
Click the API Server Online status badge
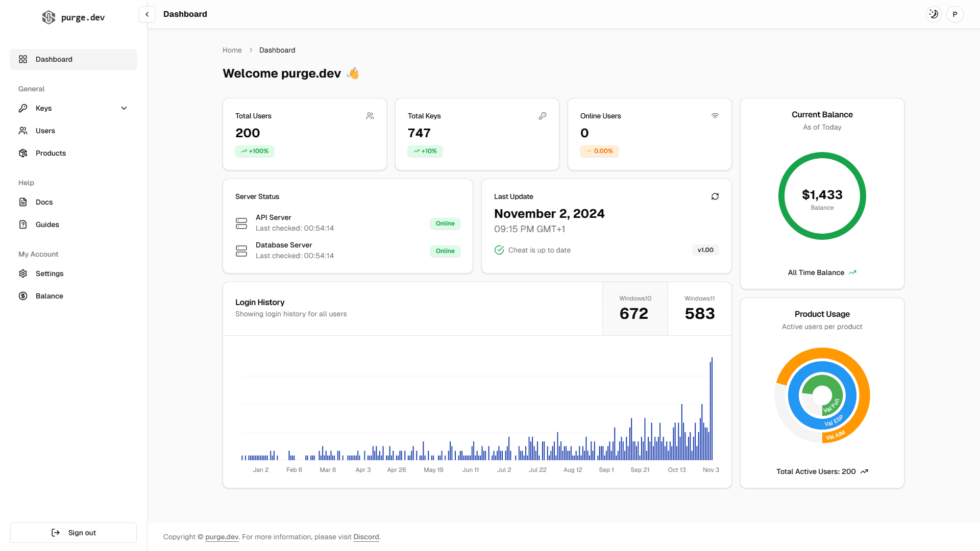click(x=445, y=223)
